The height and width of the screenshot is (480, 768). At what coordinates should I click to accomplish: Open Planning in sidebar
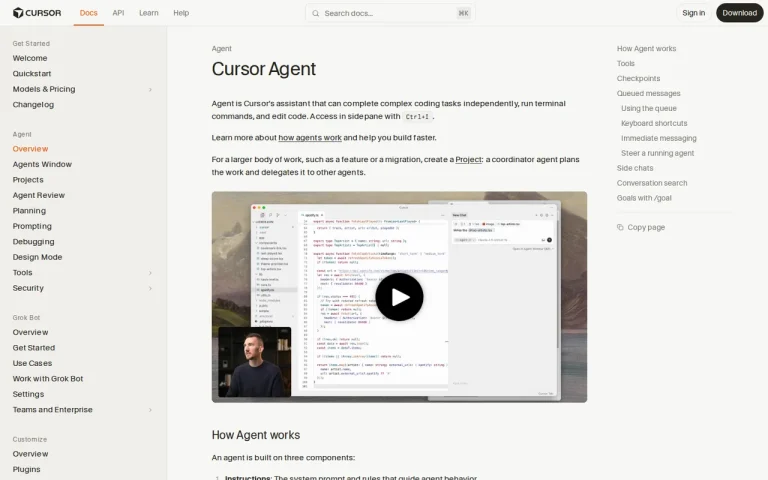[x=29, y=211]
